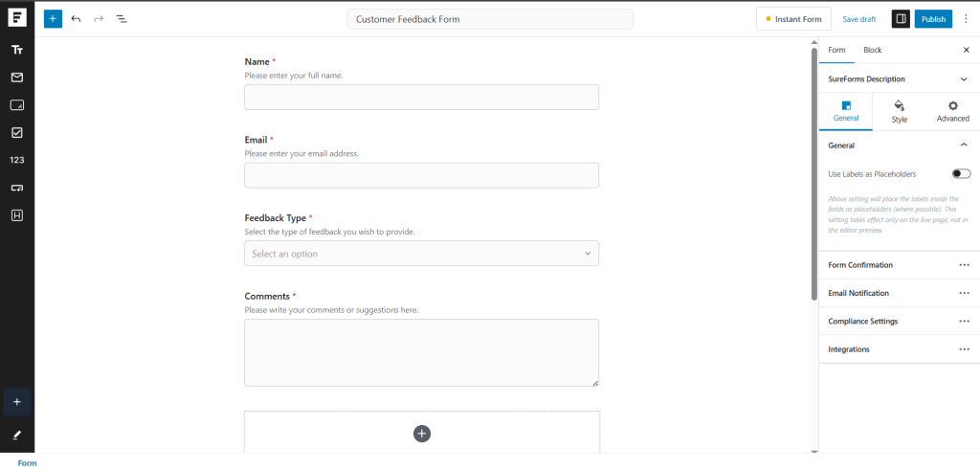Select the Feedback Type label
The image size is (980, 470).
point(275,218)
